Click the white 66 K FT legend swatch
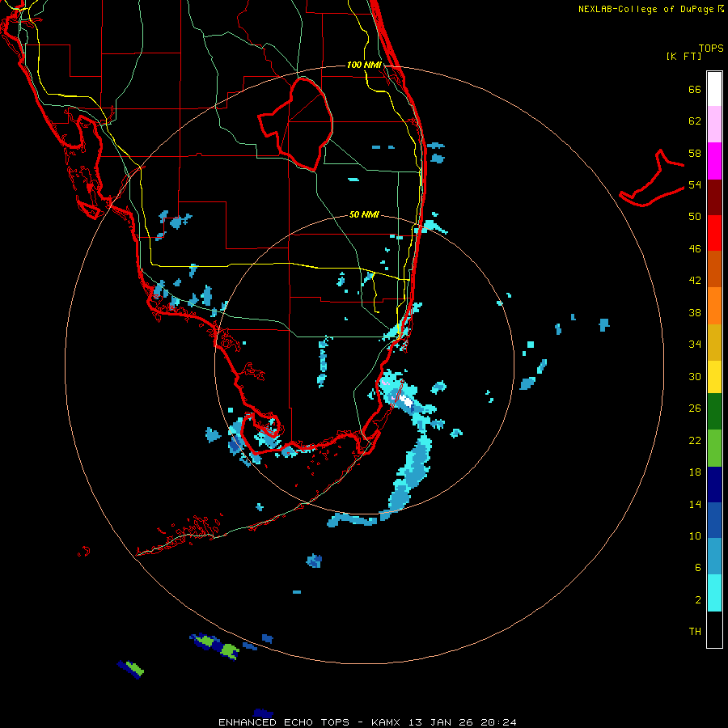The width and height of the screenshot is (728, 728). pos(714,89)
